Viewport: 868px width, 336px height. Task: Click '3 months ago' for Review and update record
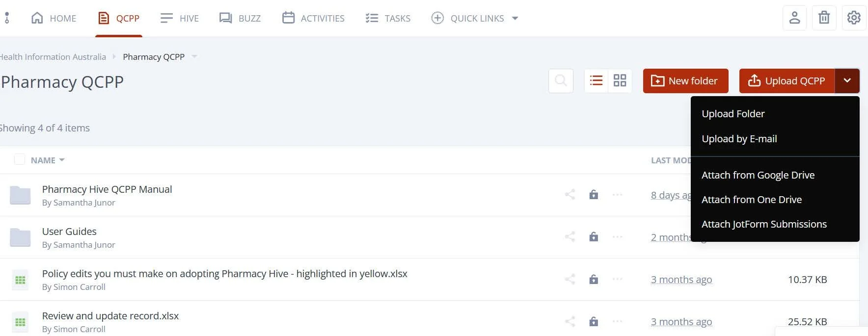tap(681, 322)
